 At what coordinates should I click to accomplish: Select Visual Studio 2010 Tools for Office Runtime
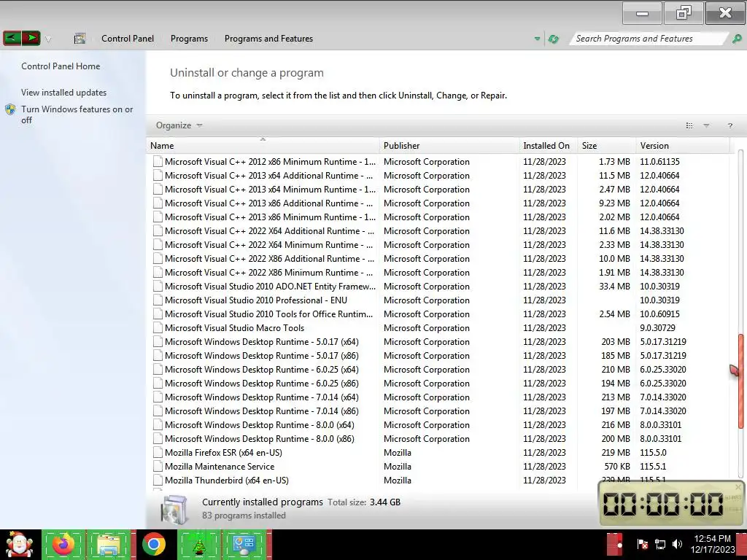click(x=441, y=314)
